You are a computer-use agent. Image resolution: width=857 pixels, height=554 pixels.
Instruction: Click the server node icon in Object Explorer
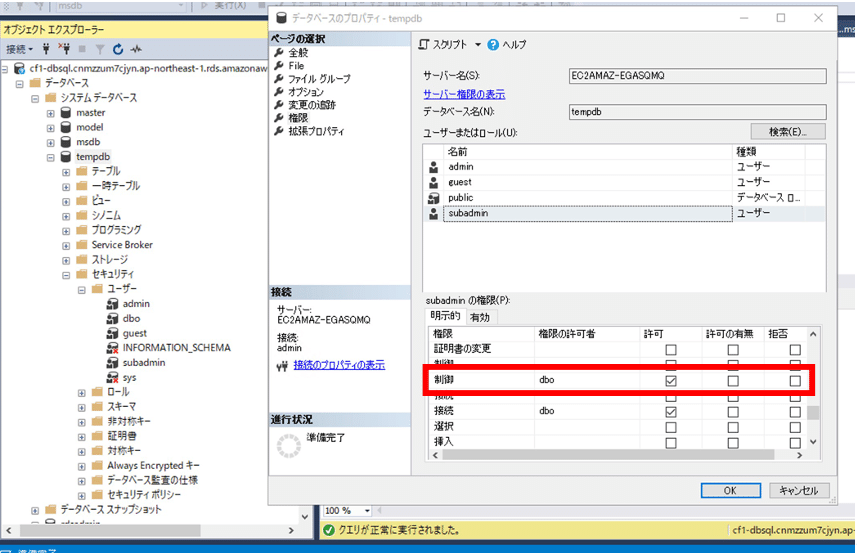tap(19, 68)
